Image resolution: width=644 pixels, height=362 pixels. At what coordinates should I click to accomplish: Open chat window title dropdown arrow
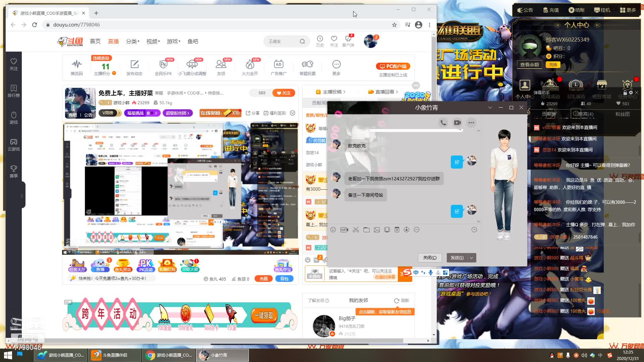click(490, 108)
